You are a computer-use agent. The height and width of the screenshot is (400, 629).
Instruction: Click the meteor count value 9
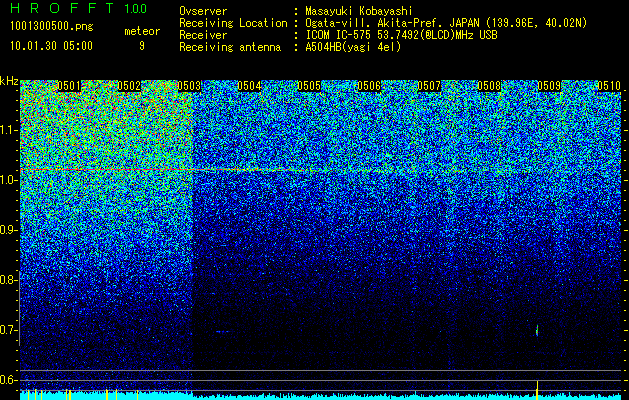point(142,46)
